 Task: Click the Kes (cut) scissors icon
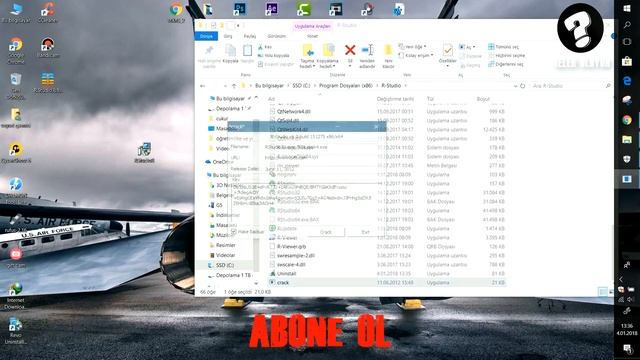point(261,47)
